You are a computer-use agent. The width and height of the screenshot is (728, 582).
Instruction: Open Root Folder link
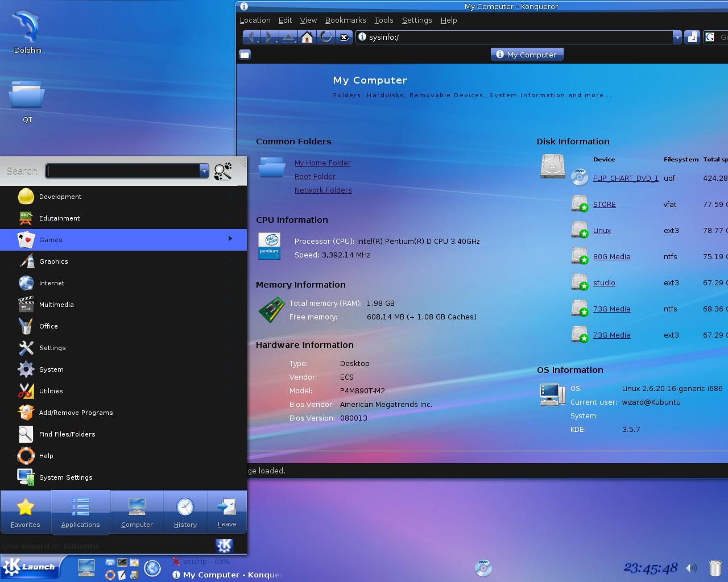(x=315, y=176)
